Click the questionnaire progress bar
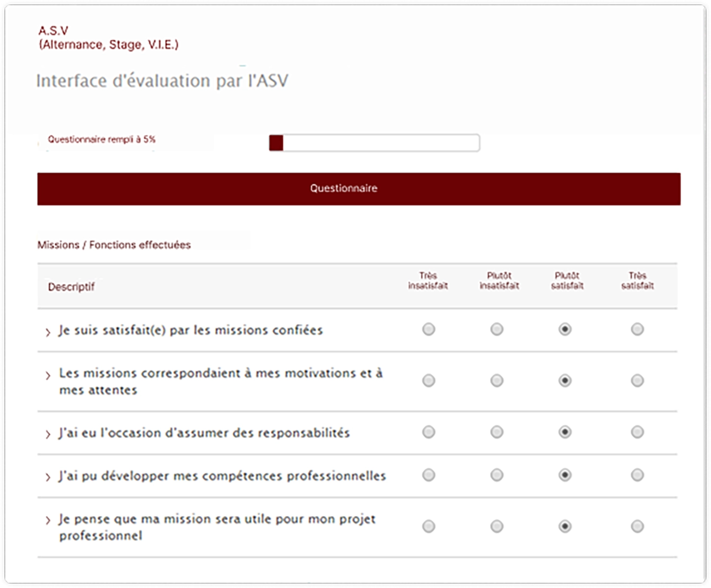The height and width of the screenshot is (588, 711). (374, 143)
